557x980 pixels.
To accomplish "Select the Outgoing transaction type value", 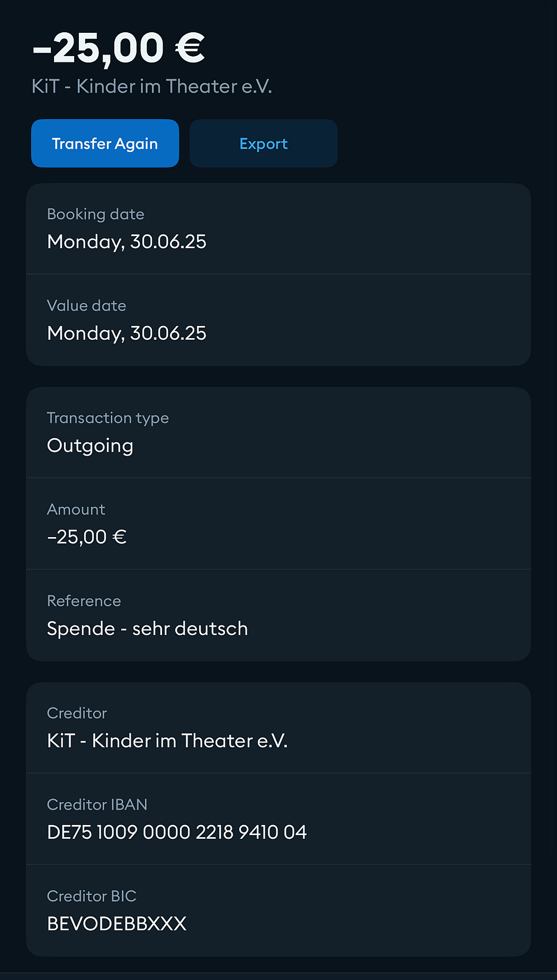I will tap(90, 446).
